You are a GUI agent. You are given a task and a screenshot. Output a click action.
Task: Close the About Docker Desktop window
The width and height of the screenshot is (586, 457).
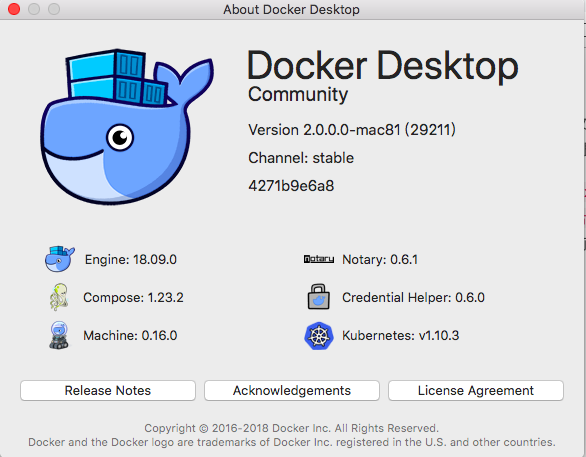[14, 9]
